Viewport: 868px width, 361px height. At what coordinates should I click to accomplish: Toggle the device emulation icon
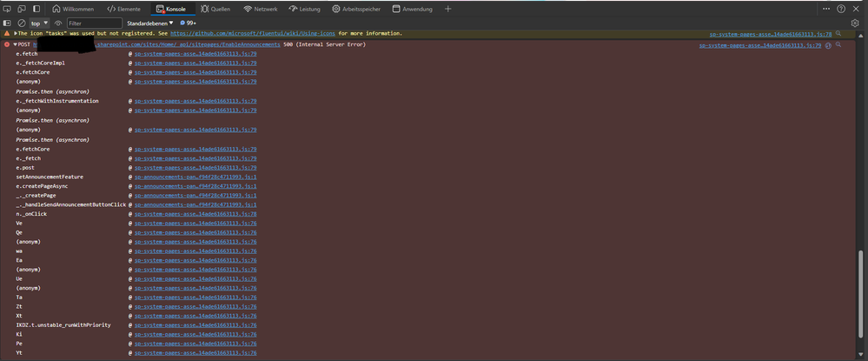coord(22,9)
